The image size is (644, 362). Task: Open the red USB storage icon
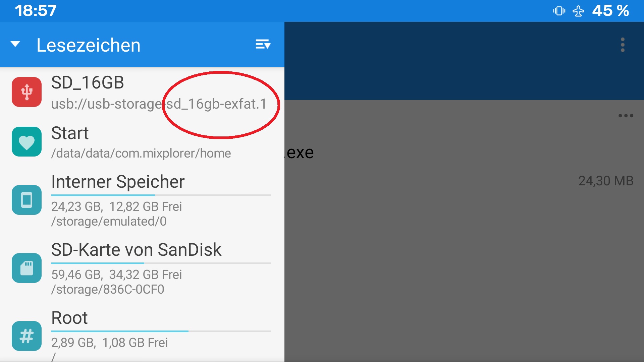[26, 92]
